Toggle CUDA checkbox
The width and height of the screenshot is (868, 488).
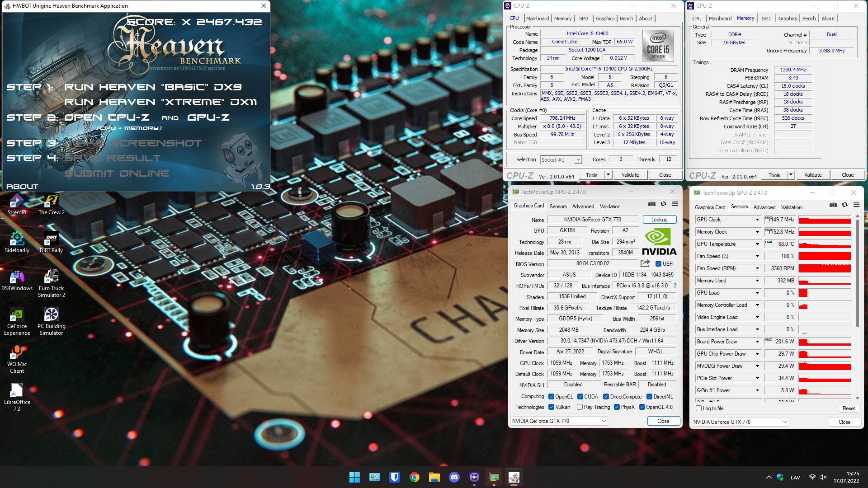(580, 397)
